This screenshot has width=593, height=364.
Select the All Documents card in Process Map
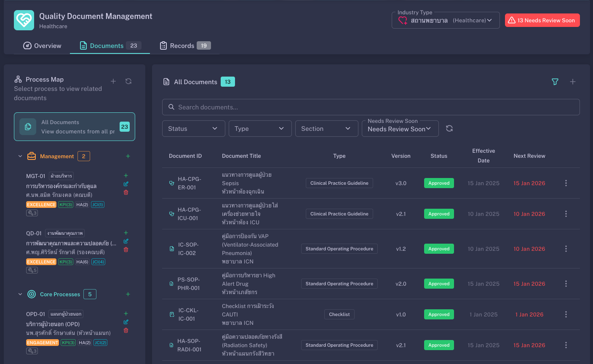click(75, 127)
